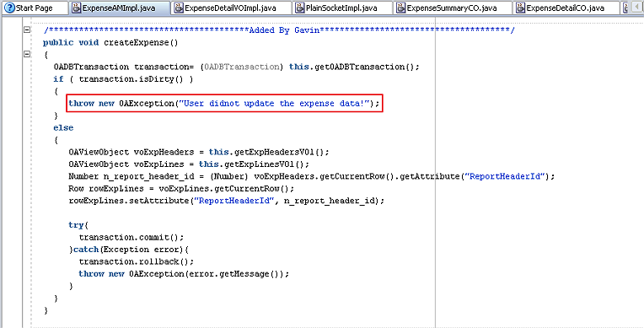This screenshot has height=328, width=644.
Task: Open the ExpenseDetailVOImpl.java tab
Action: [x=231, y=8]
